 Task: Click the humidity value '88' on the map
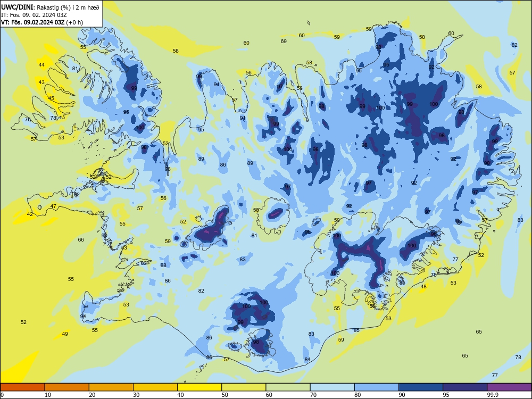[163, 265]
